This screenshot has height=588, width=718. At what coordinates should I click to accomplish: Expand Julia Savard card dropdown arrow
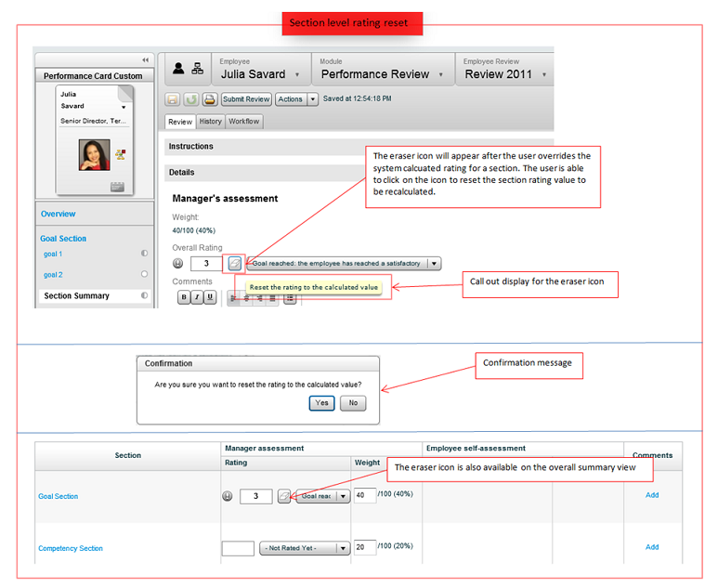pos(124,107)
